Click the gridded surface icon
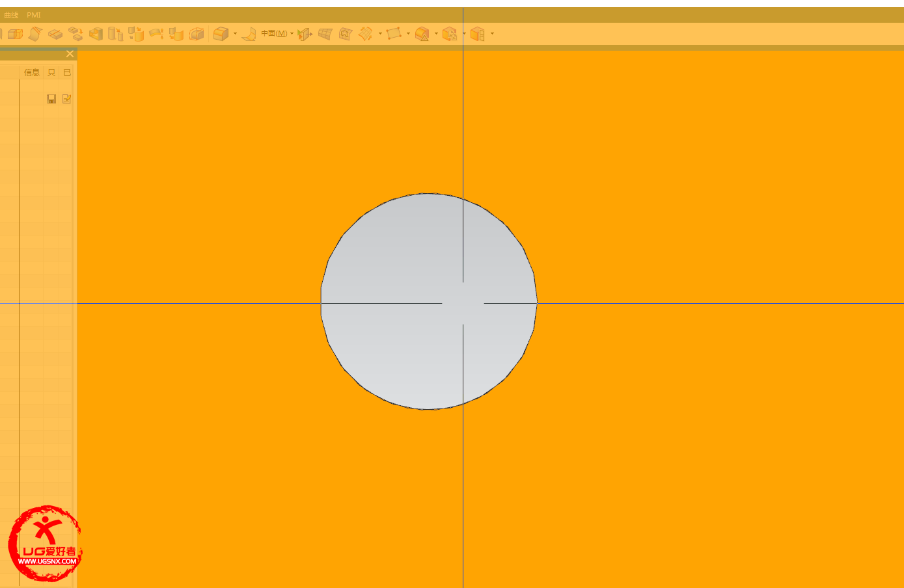Viewport: 904px width, 588px height. coord(325,34)
